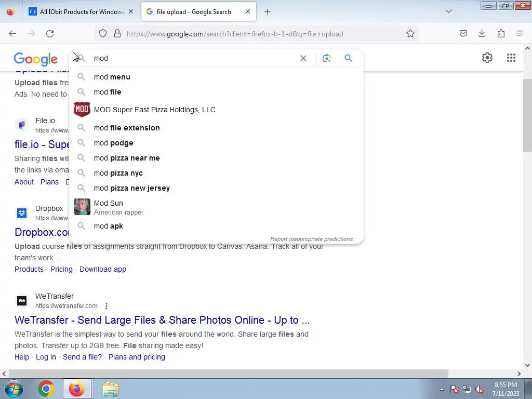Image resolution: width=532 pixels, height=399 pixels.
Task: Open the Google apps grid
Action: tap(511, 58)
